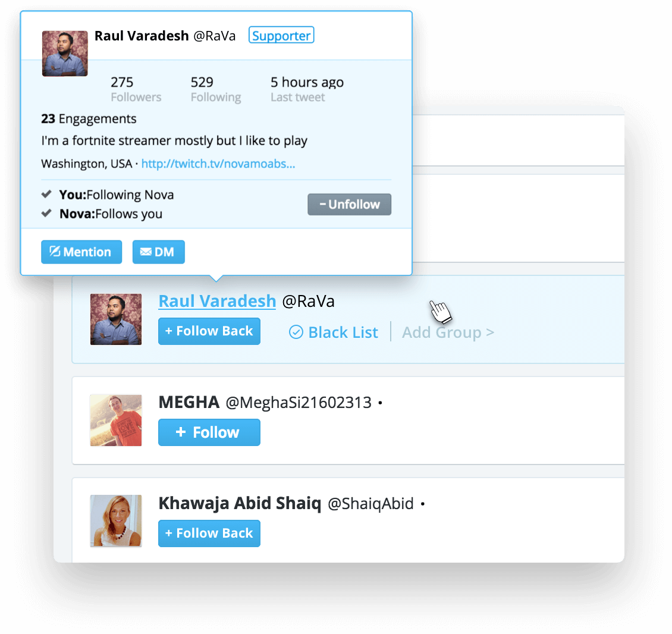The image size is (672, 634).
Task: Add Raul Varadesh to Black List
Action: [x=334, y=332]
